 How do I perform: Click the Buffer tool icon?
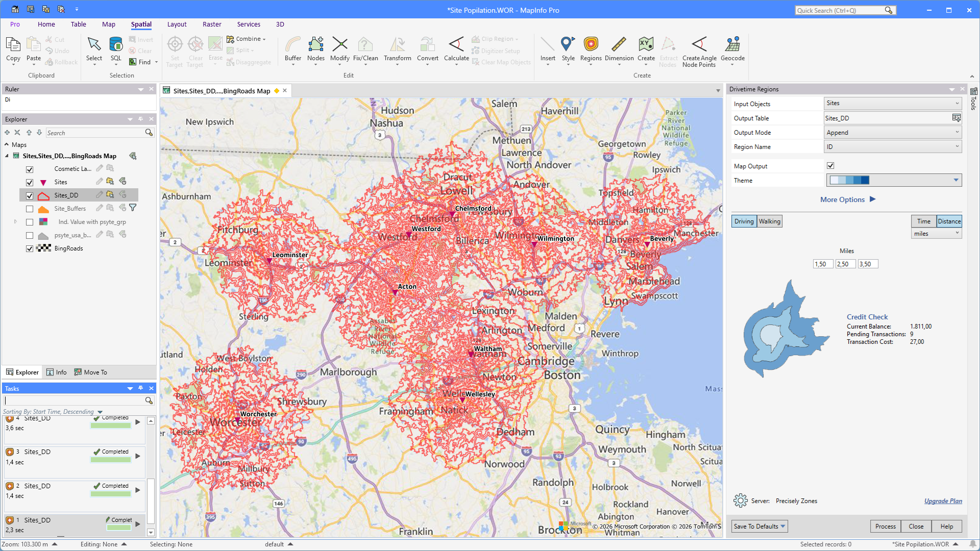coord(293,45)
